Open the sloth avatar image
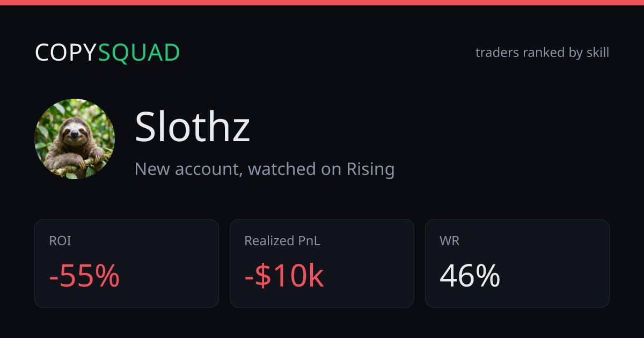The height and width of the screenshot is (338, 644). pos(75,138)
